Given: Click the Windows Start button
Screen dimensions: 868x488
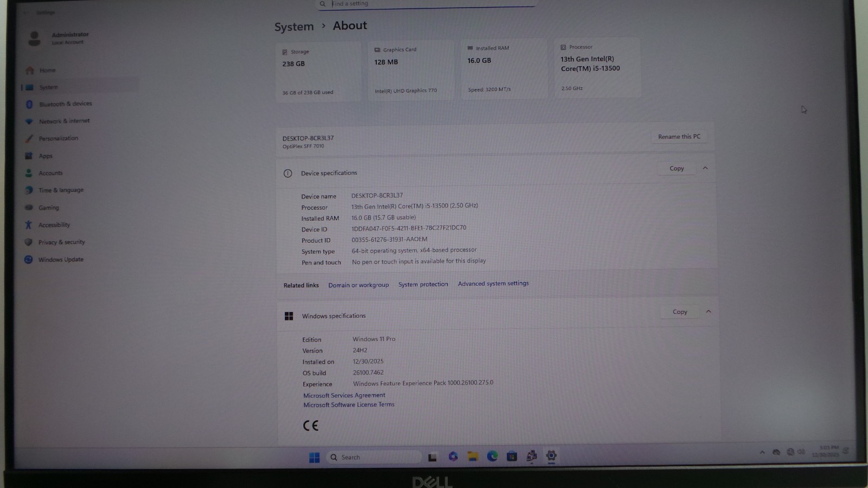Looking at the screenshot, I should point(314,458).
